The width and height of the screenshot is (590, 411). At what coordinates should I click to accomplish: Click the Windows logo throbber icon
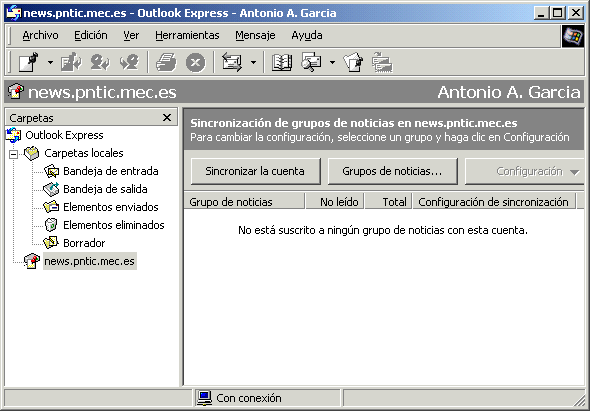point(573,36)
